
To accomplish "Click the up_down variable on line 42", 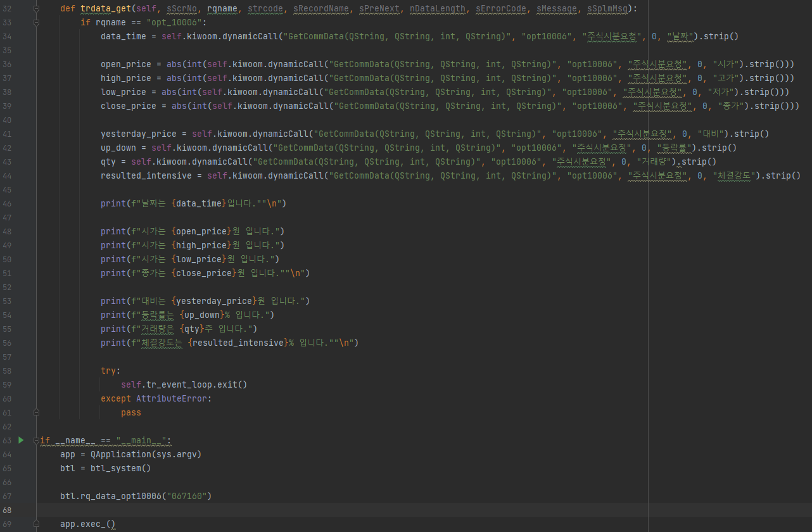I will pos(118,148).
